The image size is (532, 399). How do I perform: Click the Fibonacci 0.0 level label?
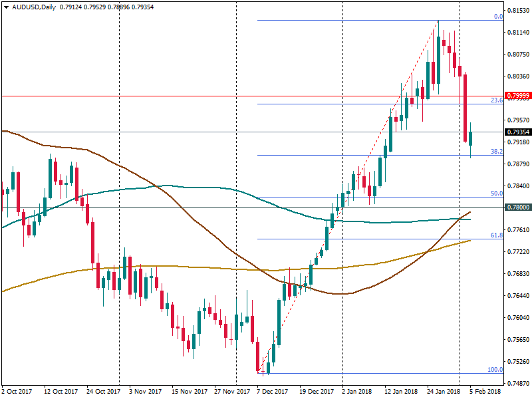coord(497,17)
